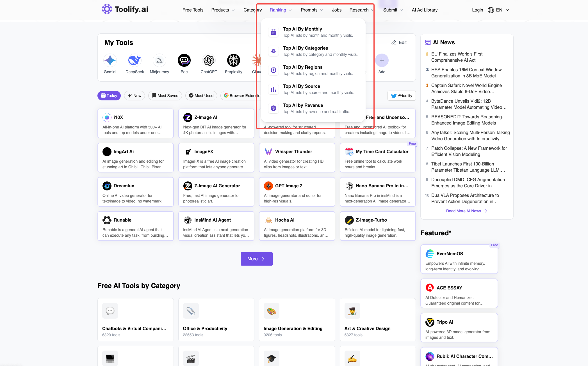
Task: Open the Free Tools nav item
Action: tap(193, 10)
